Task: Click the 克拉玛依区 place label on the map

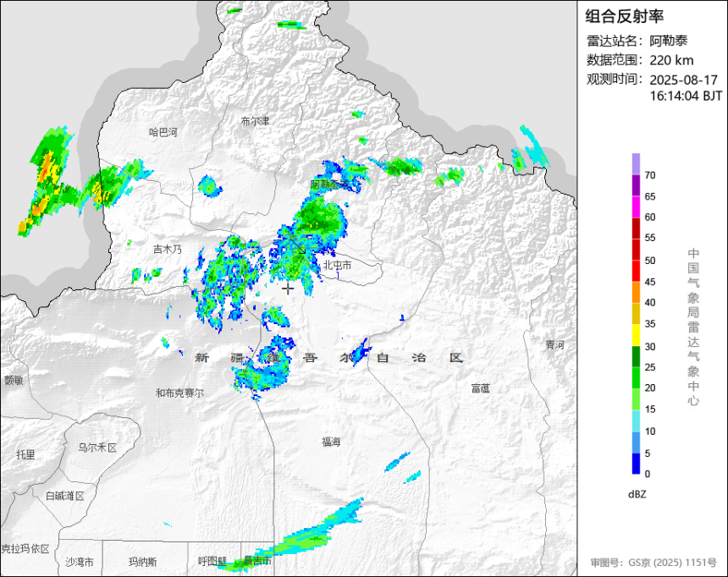Action: [25, 549]
